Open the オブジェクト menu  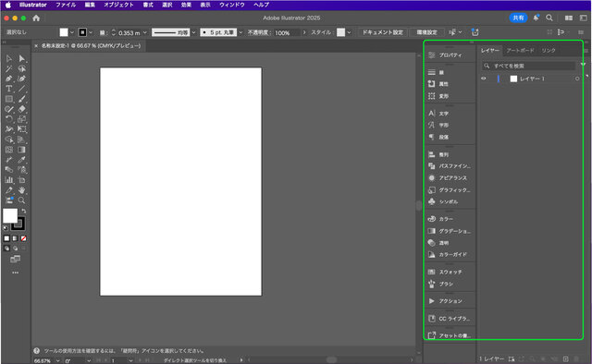click(x=118, y=5)
